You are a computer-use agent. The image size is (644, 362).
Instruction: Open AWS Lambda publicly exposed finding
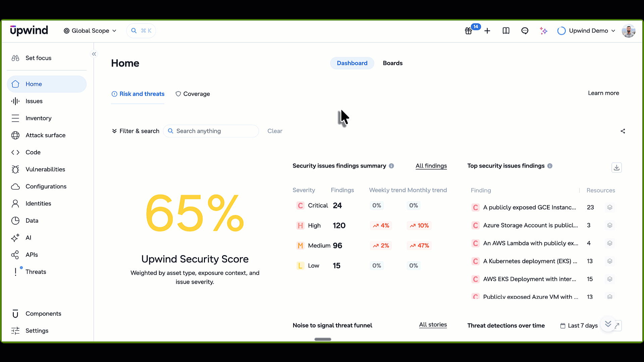530,243
